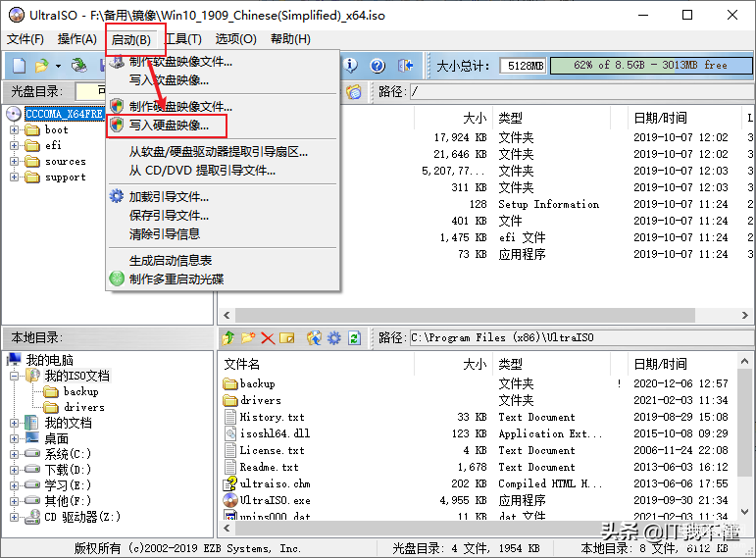Click the ultraiso.chm help file icon
Viewport: 756px width, 558px height.
click(231, 483)
